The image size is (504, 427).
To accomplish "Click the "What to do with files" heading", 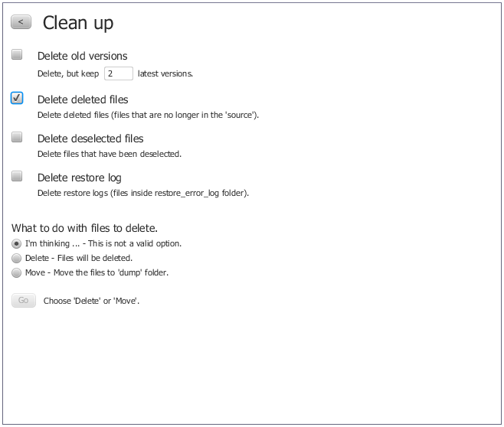I will coord(84,228).
